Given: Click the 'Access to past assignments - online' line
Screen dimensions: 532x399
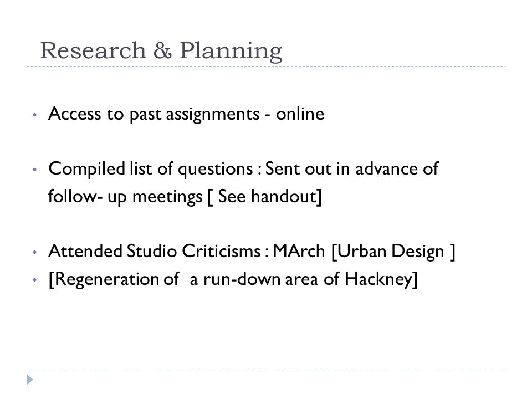Looking at the screenshot, I should point(186,114).
